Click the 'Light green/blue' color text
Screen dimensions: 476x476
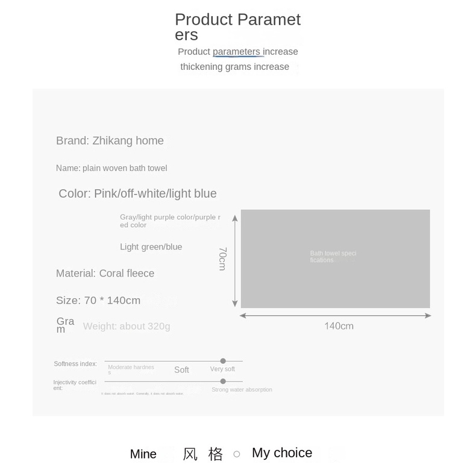tap(151, 246)
